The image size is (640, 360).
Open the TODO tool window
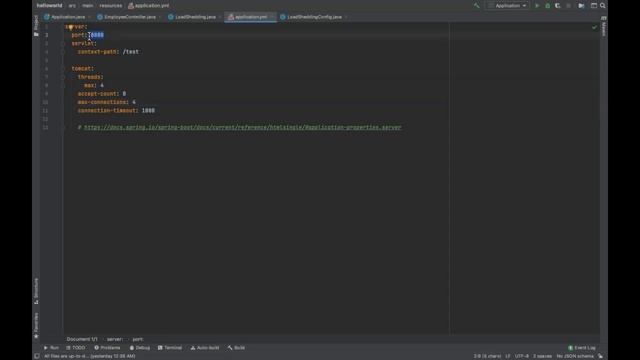click(x=76, y=348)
